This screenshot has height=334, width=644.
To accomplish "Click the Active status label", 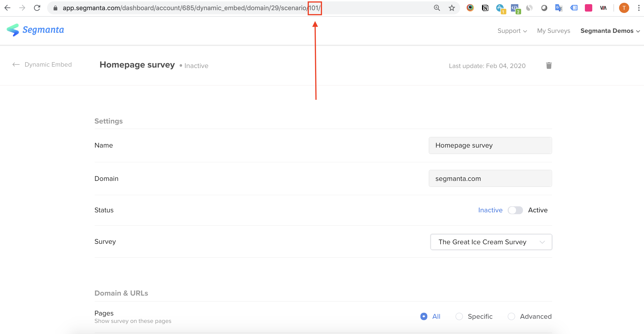I will click(x=538, y=210).
